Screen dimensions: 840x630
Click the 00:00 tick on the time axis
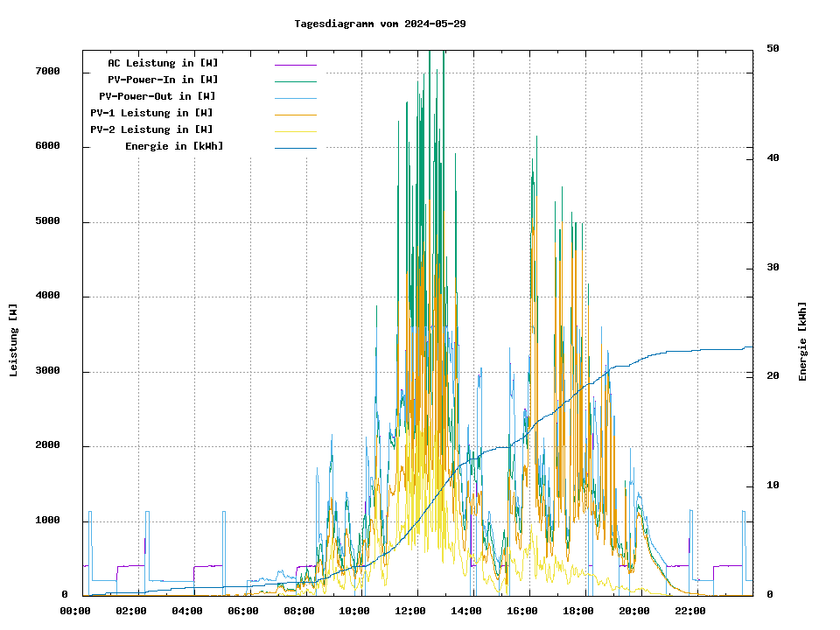75,611
